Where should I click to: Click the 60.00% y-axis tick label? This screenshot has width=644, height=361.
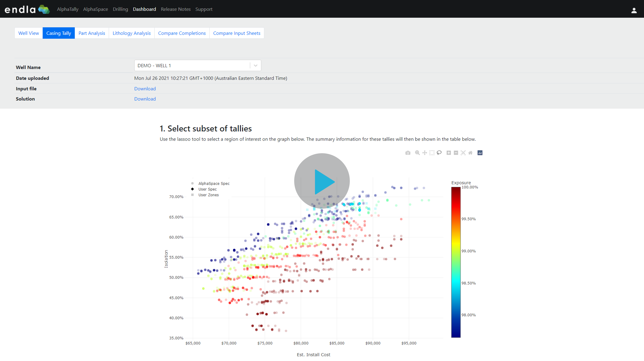point(176,237)
